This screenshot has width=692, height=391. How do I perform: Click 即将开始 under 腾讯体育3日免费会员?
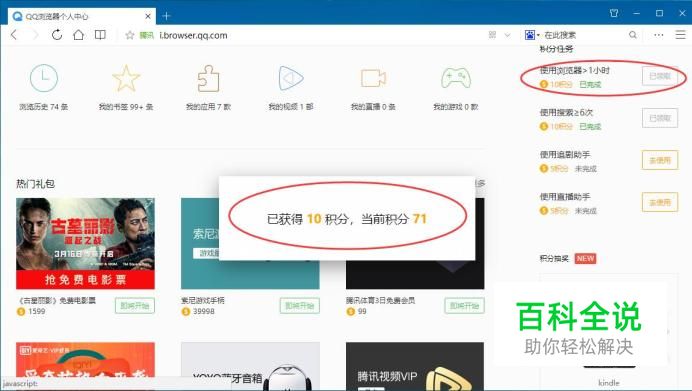(464, 305)
